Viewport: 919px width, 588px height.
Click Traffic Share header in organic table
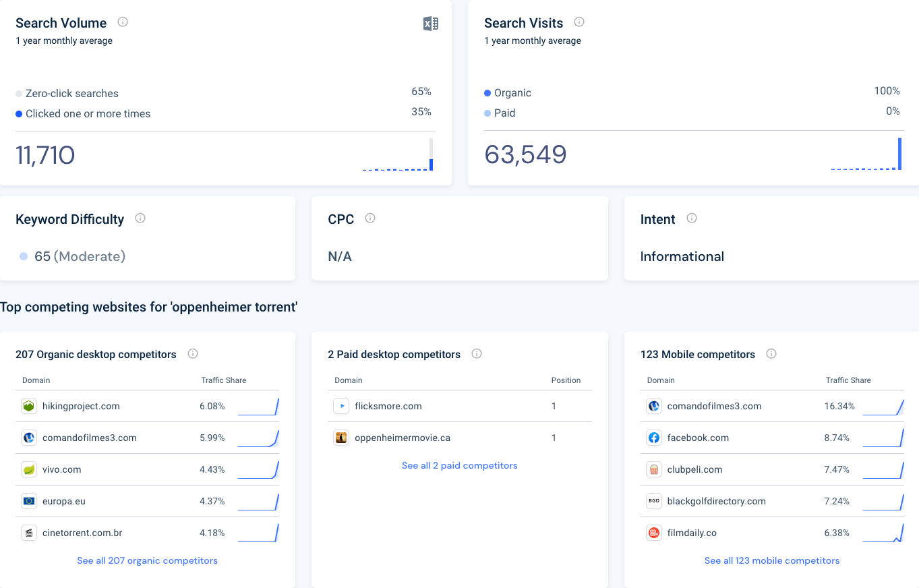coord(223,380)
